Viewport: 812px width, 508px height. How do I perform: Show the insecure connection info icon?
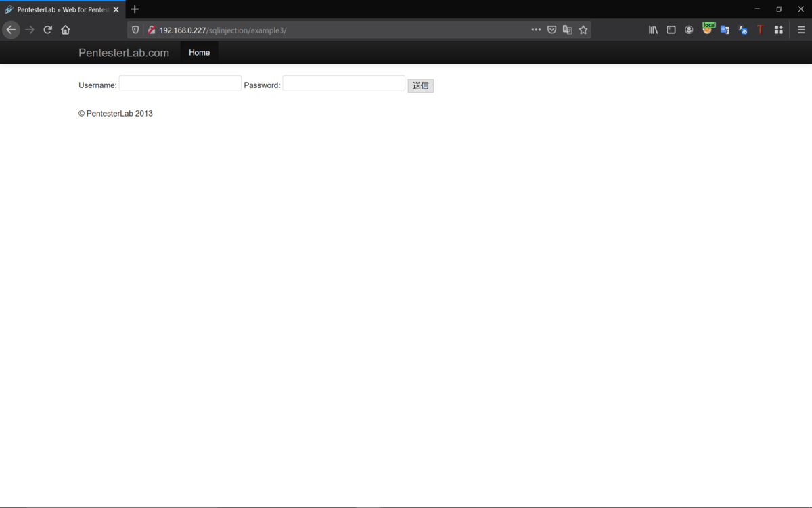click(x=152, y=30)
